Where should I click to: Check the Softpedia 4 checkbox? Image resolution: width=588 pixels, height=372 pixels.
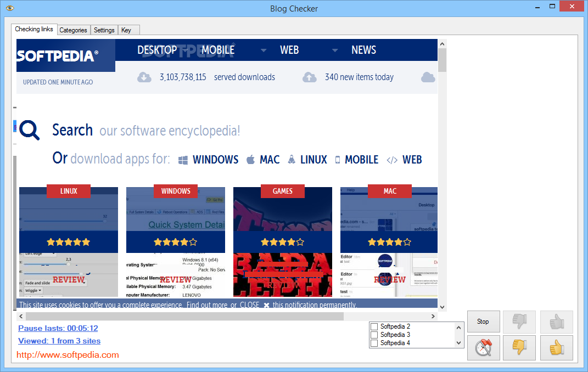pos(374,343)
